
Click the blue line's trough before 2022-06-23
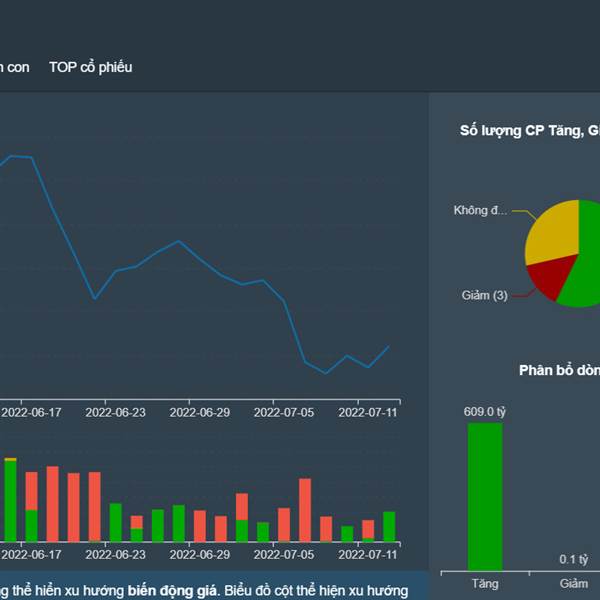click(95, 299)
